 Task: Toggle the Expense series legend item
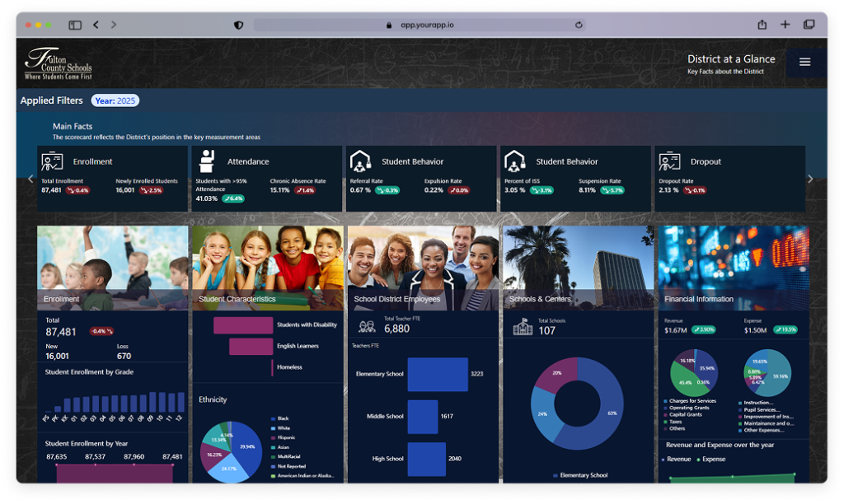click(x=711, y=459)
